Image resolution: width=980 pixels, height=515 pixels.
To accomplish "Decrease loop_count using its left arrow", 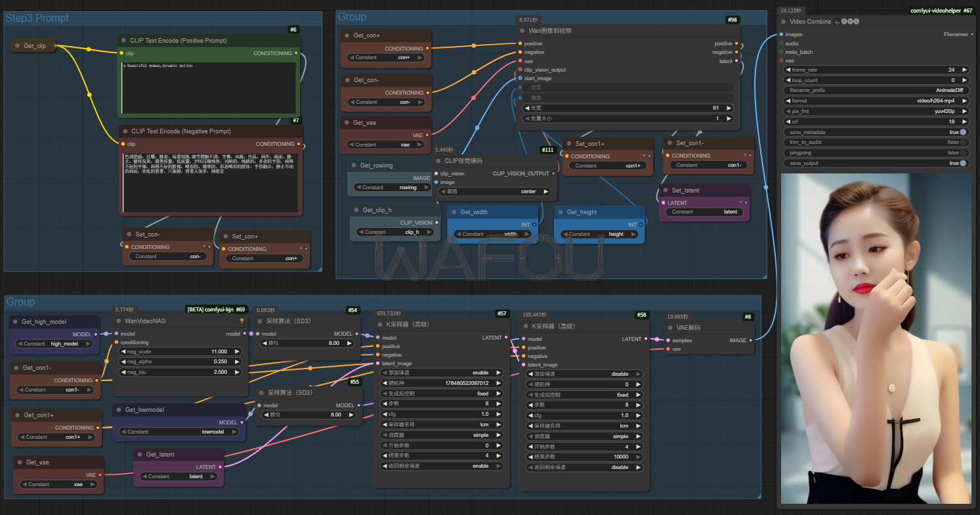I will coord(788,80).
